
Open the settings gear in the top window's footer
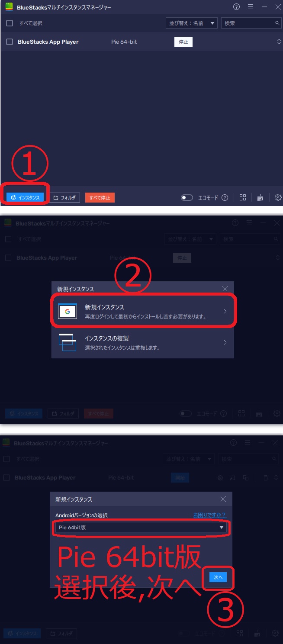point(278,198)
